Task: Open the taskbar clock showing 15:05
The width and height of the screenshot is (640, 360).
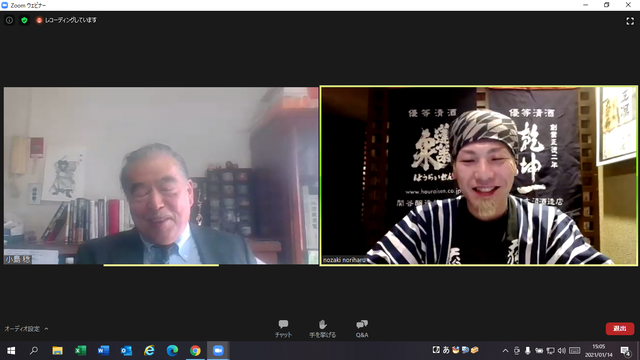Action: tap(599, 351)
